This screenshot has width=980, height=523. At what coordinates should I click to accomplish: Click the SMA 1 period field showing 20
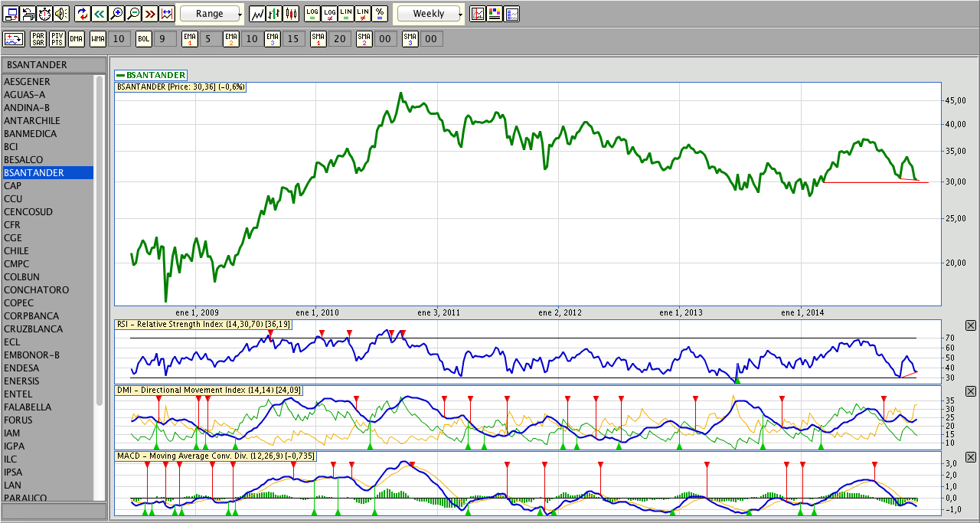click(x=341, y=39)
